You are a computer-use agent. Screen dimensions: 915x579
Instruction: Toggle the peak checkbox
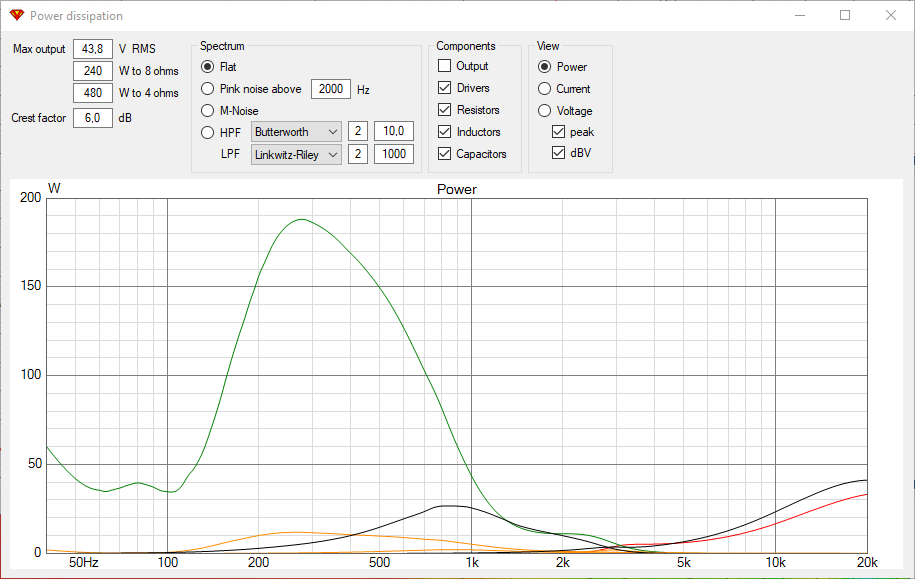pyautogui.click(x=558, y=131)
